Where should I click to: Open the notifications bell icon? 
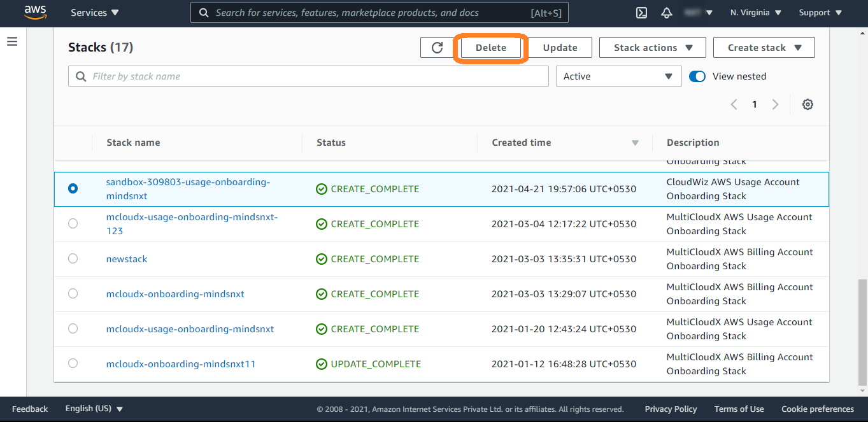[x=667, y=13]
